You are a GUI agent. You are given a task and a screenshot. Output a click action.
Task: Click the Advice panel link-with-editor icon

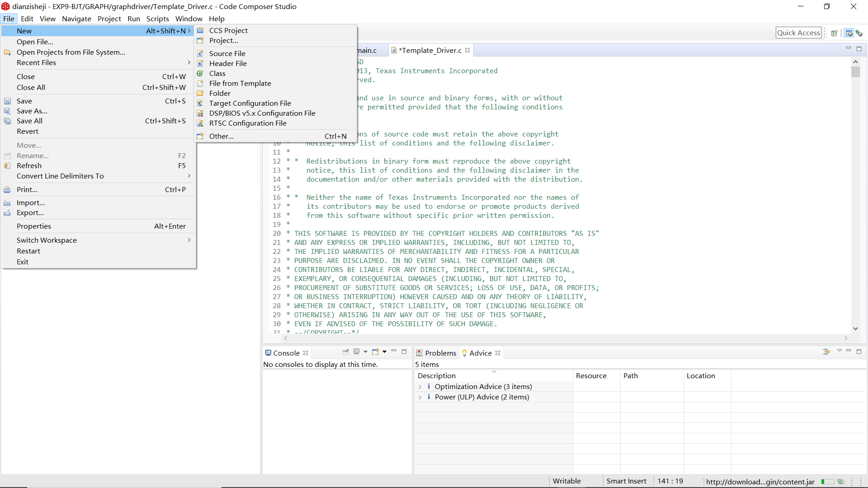coord(826,352)
